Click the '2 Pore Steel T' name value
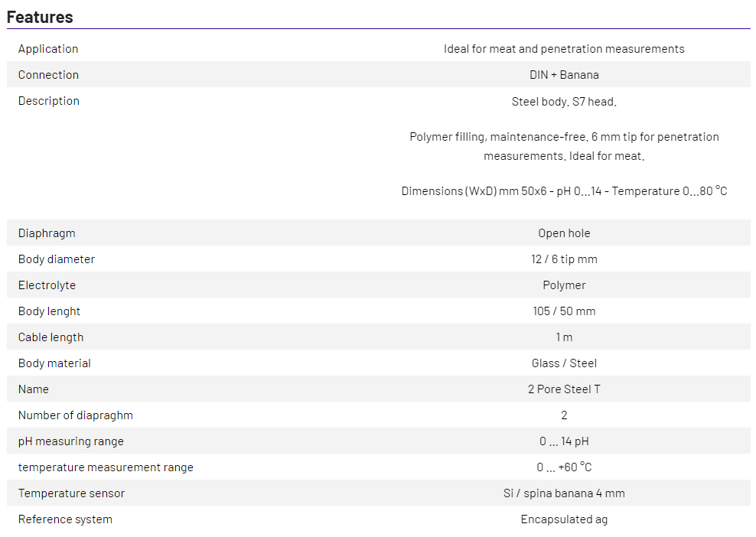The height and width of the screenshot is (537, 756). tap(564, 389)
